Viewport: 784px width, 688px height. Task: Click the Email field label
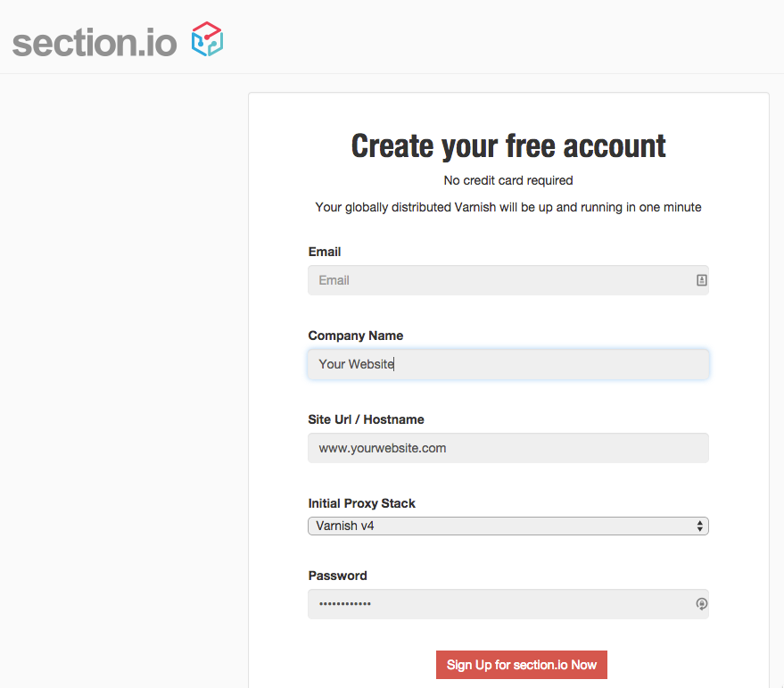click(x=325, y=252)
